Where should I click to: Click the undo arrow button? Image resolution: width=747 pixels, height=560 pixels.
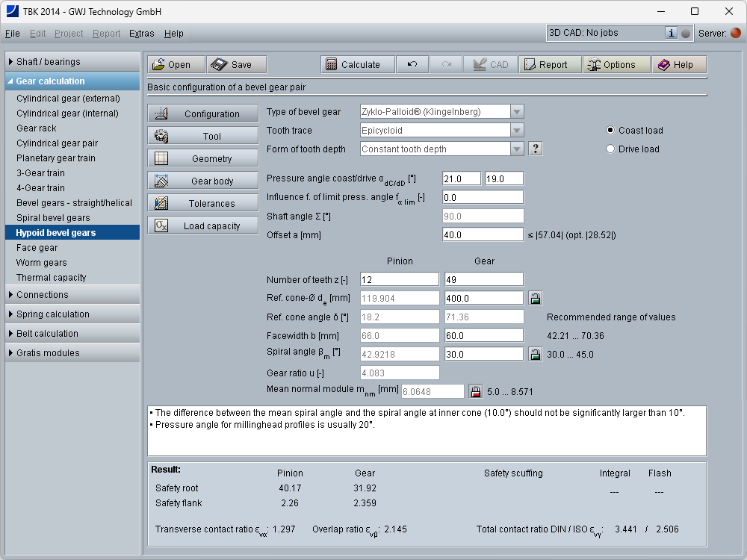[x=412, y=65]
